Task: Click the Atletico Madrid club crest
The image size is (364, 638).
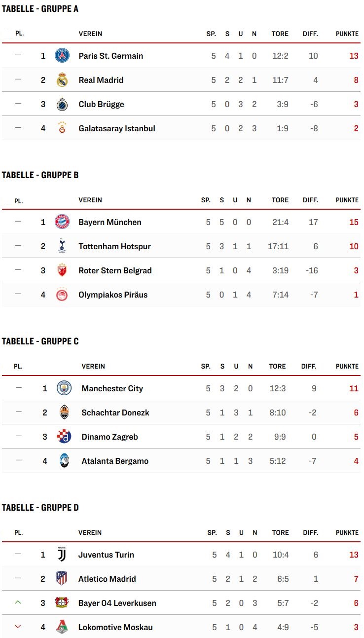Action: (62, 578)
